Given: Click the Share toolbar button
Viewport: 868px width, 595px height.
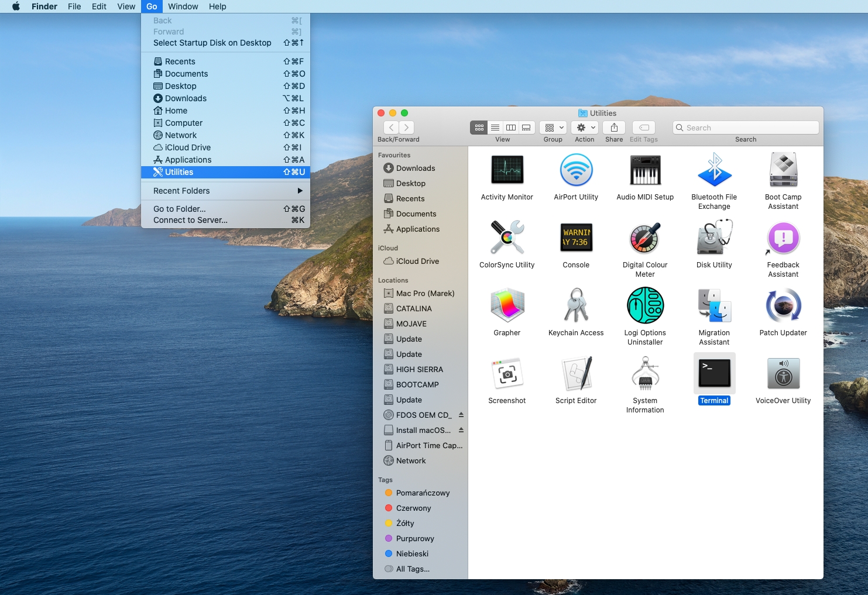Looking at the screenshot, I should click(x=614, y=128).
